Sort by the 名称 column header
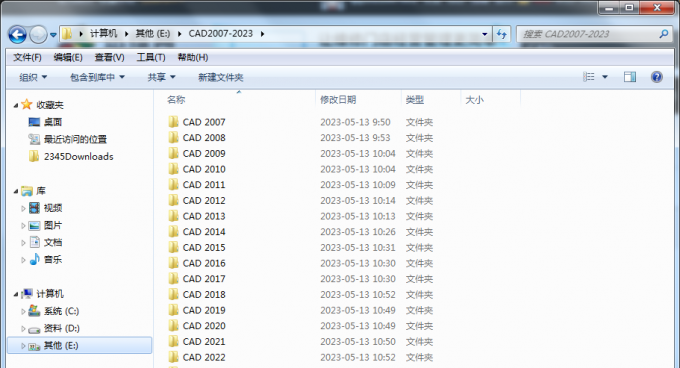This screenshot has width=680, height=368. tap(176, 100)
